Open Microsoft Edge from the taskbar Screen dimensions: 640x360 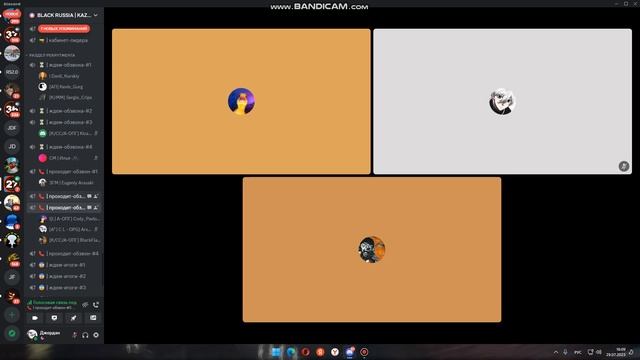point(291,352)
